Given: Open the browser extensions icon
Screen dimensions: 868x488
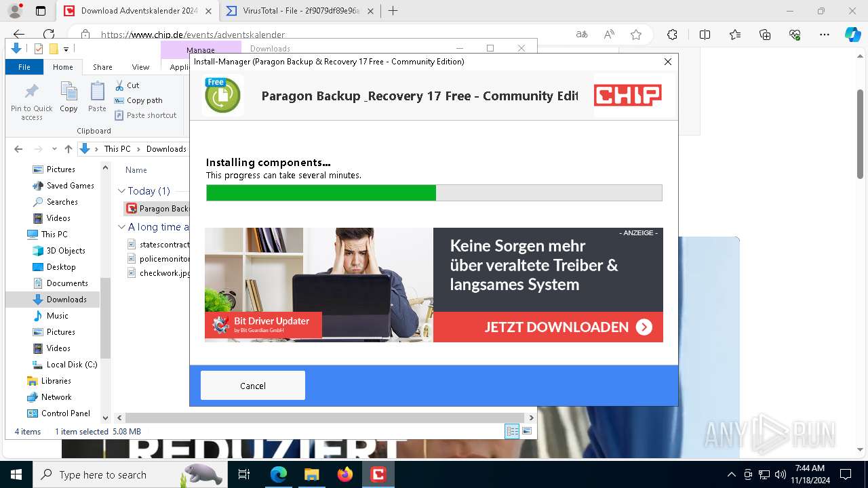Looking at the screenshot, I should (x=672, y=35).
